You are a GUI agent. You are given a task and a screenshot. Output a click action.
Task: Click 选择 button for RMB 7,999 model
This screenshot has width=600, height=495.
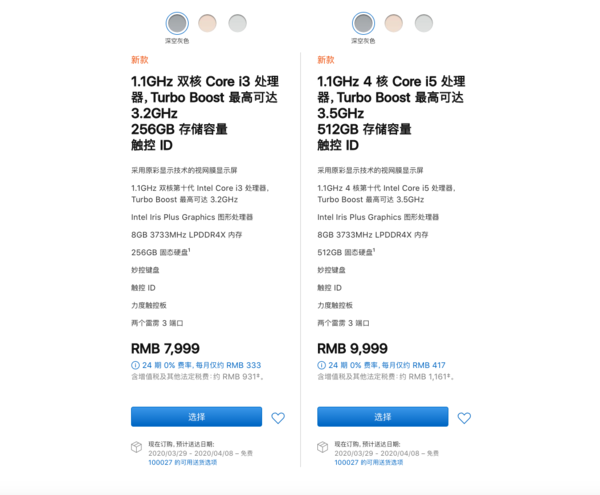(x=196, y=417)
